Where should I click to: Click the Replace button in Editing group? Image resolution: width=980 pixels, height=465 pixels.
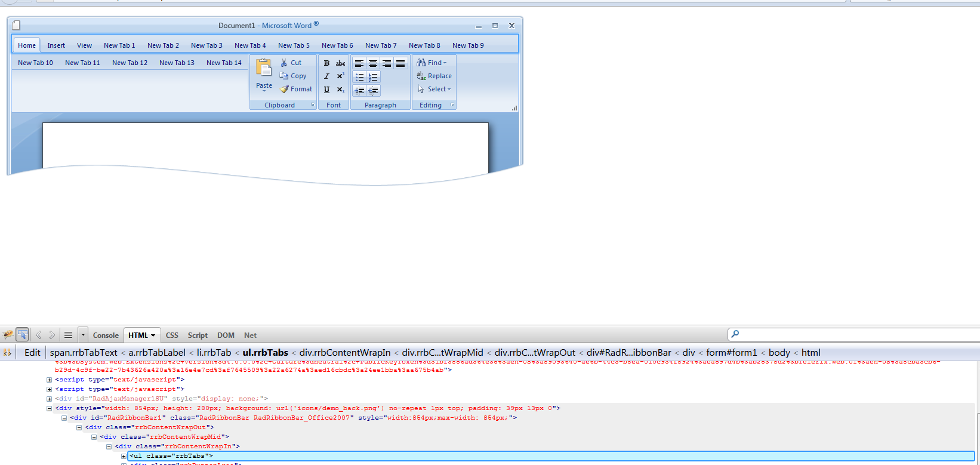tap(434, 76)
